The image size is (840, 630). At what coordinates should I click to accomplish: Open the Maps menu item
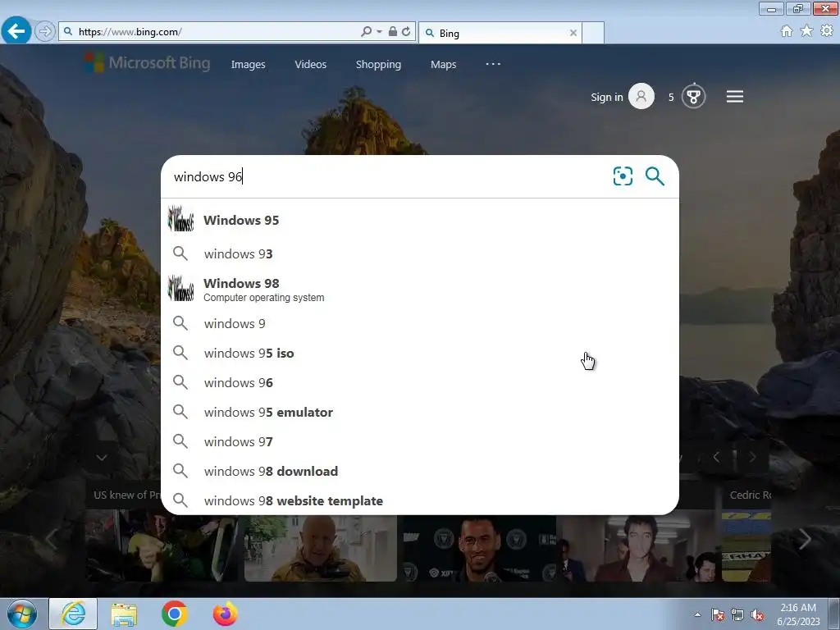tap(443, 64)
